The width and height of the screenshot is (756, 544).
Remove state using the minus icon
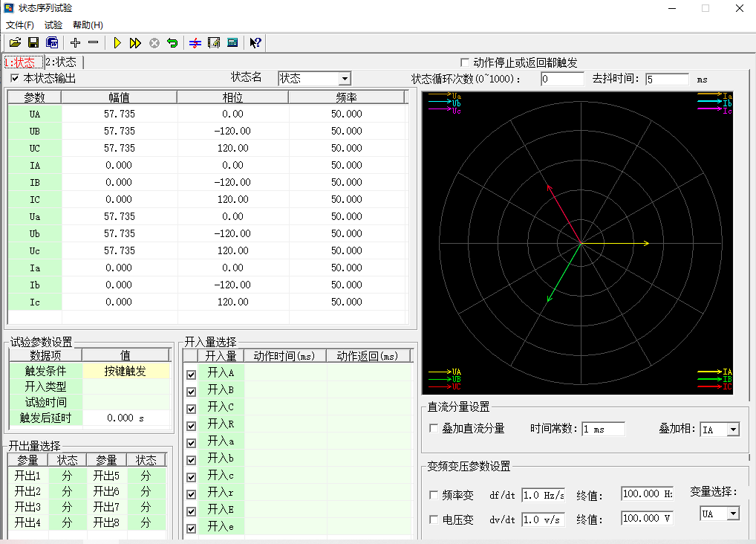pyautogui.click(x=93, y=43)
